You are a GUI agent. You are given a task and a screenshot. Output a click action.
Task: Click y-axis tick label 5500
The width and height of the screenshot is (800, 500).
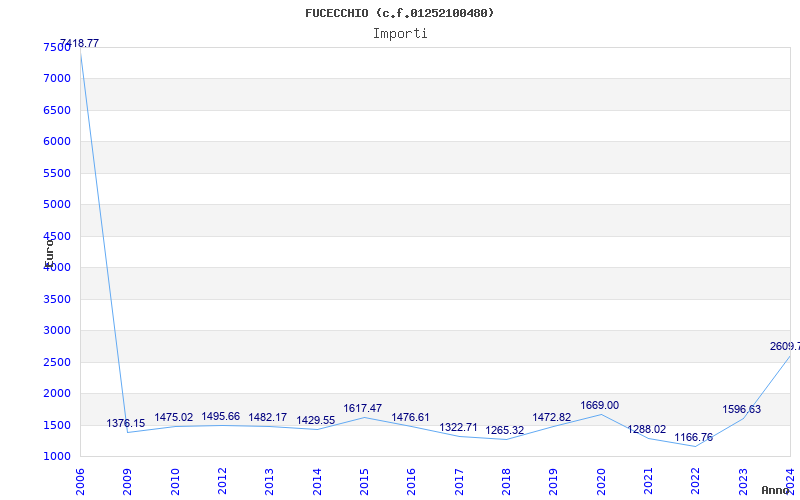pyautogui.click(x=57, y=173)
